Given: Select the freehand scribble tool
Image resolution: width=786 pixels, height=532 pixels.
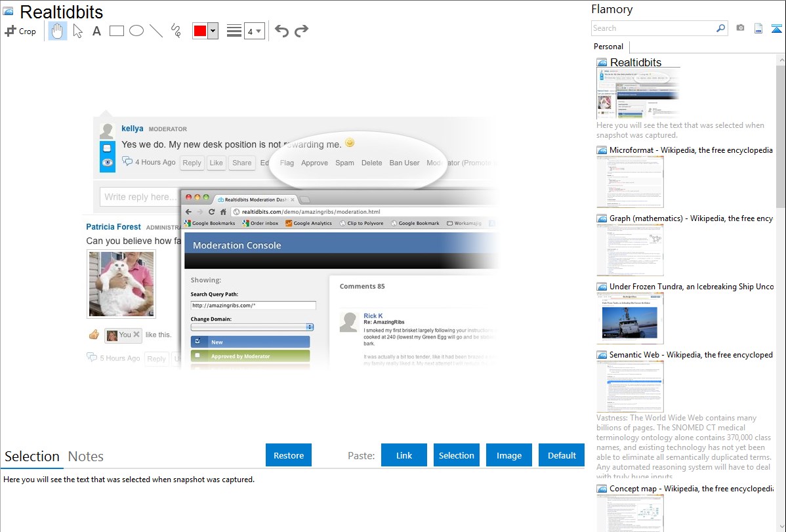Looking at the screenshot, I should point(176,31).
